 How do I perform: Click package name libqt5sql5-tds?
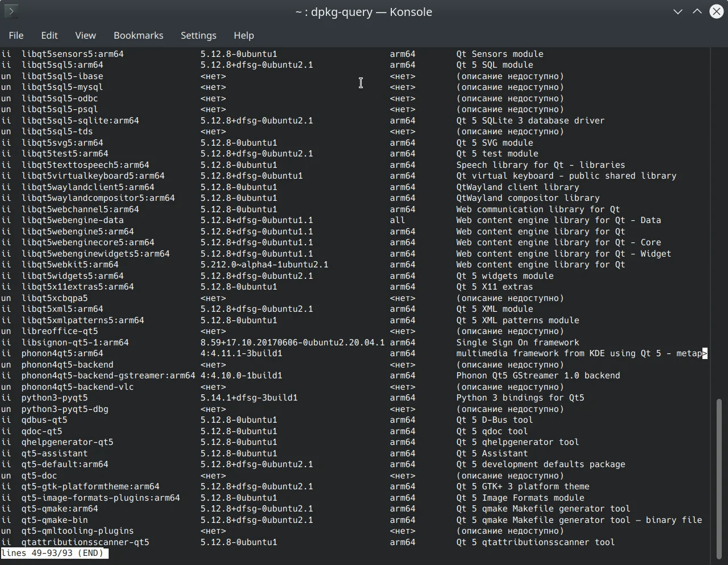57,131
